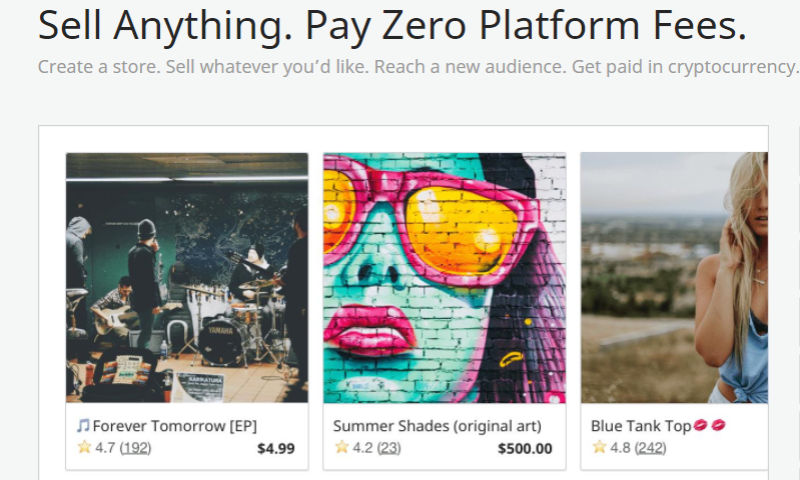The height and width of the screenshot is (480, 800).
Task: Open the 23 reviews link
Action: tap(388, 448)
